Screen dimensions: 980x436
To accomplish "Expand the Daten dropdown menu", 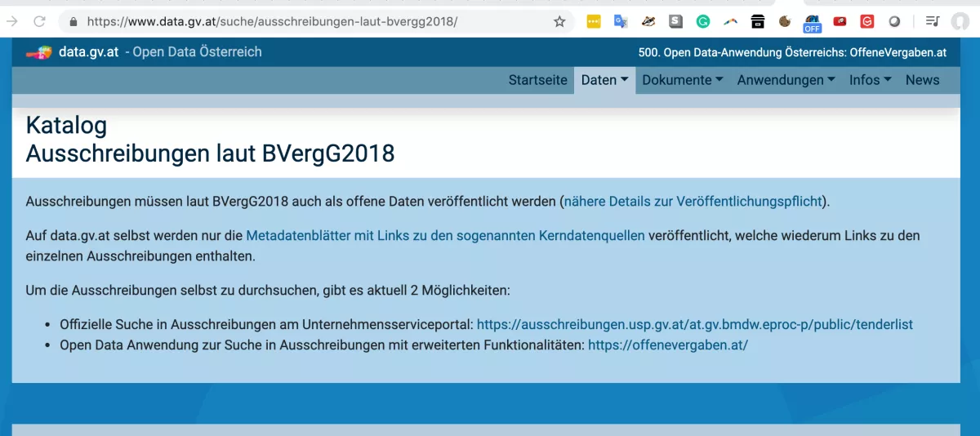I will pyautogui.click(x=605, y=80).
